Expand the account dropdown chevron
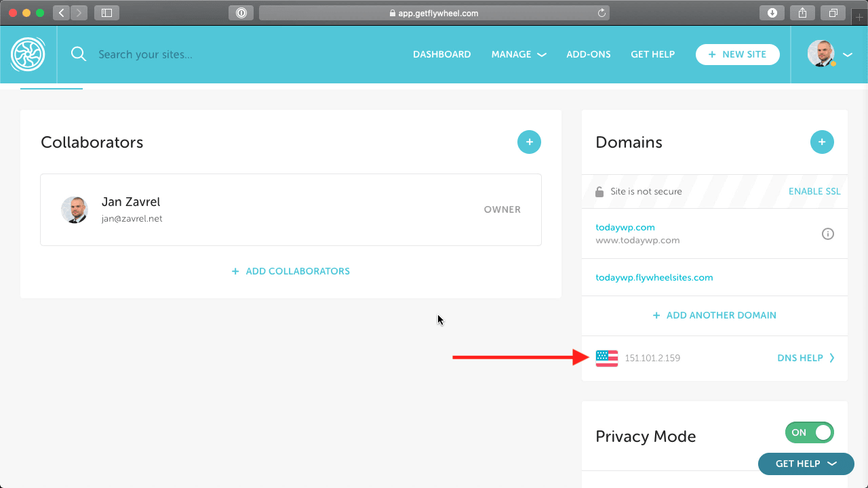The height and width of the screenshot is (488, 868). point(848,54)
